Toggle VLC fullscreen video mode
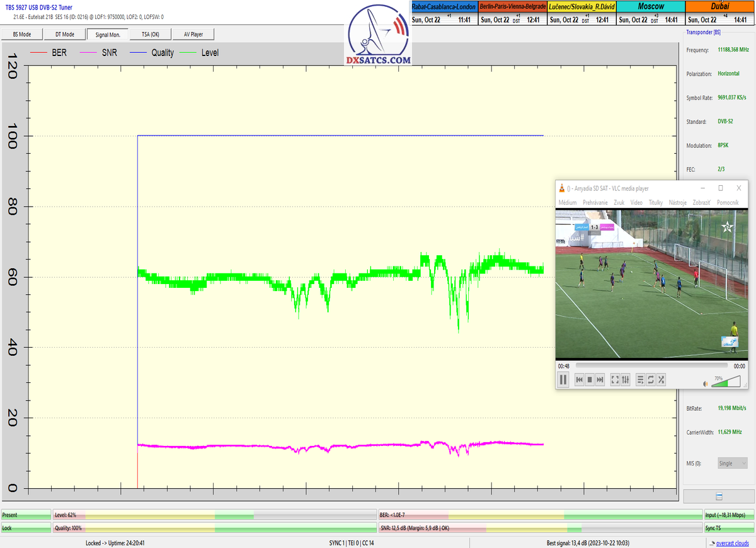The height and width of the screenshot is (548, 756). point(615,379)
